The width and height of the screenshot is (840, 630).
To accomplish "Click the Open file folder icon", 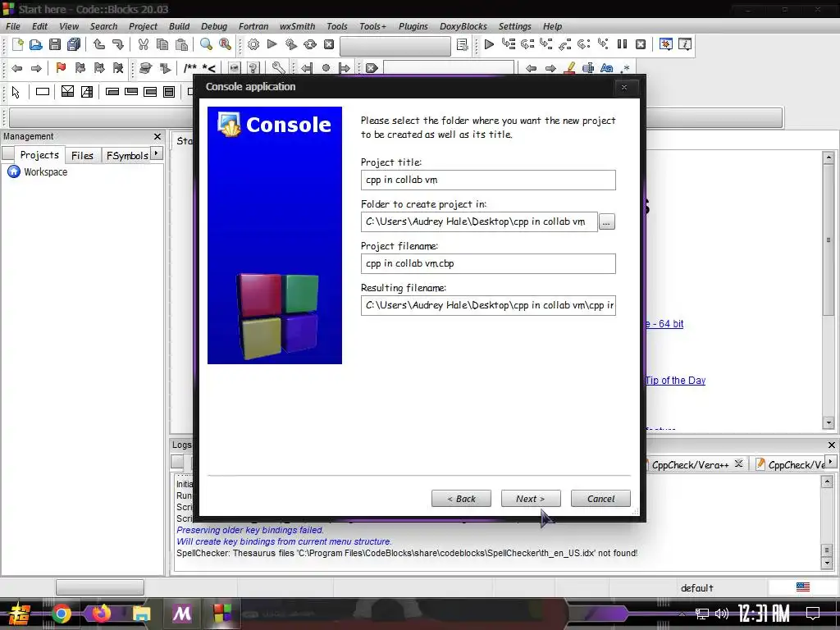I will tap(36, 44).
